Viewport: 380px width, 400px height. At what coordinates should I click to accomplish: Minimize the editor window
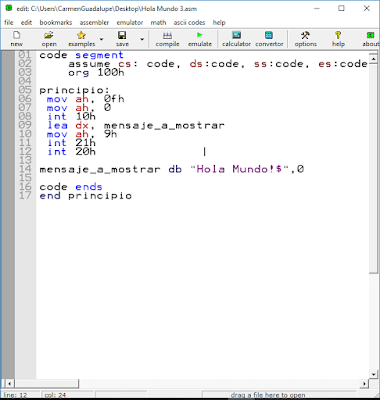click(317, 8)
